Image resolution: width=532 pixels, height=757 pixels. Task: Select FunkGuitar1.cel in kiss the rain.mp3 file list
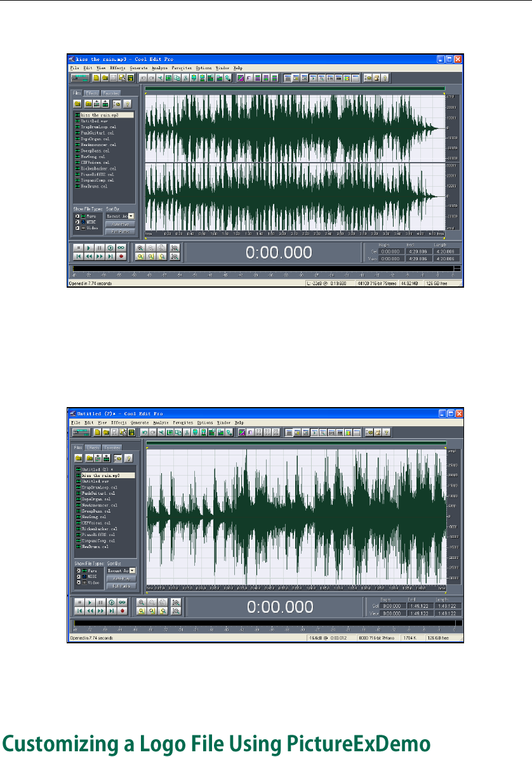[97, 133]
